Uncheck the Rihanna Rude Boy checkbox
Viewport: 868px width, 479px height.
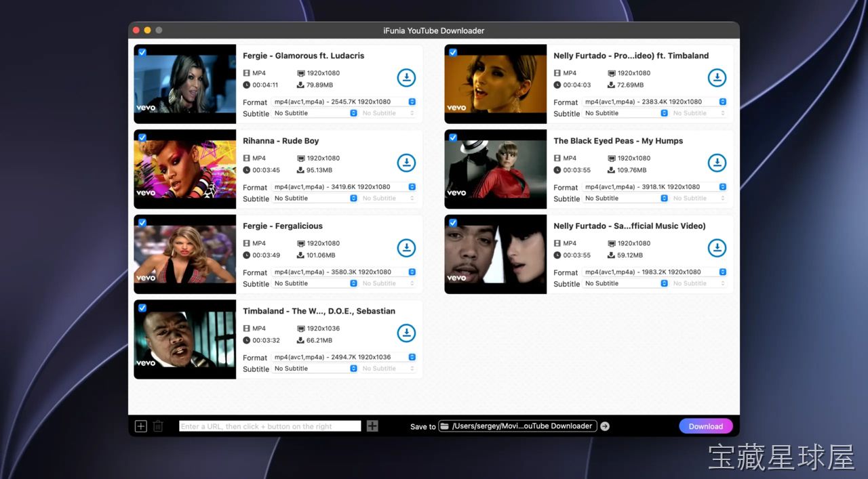pyautogui.click(x=142, y=138)
